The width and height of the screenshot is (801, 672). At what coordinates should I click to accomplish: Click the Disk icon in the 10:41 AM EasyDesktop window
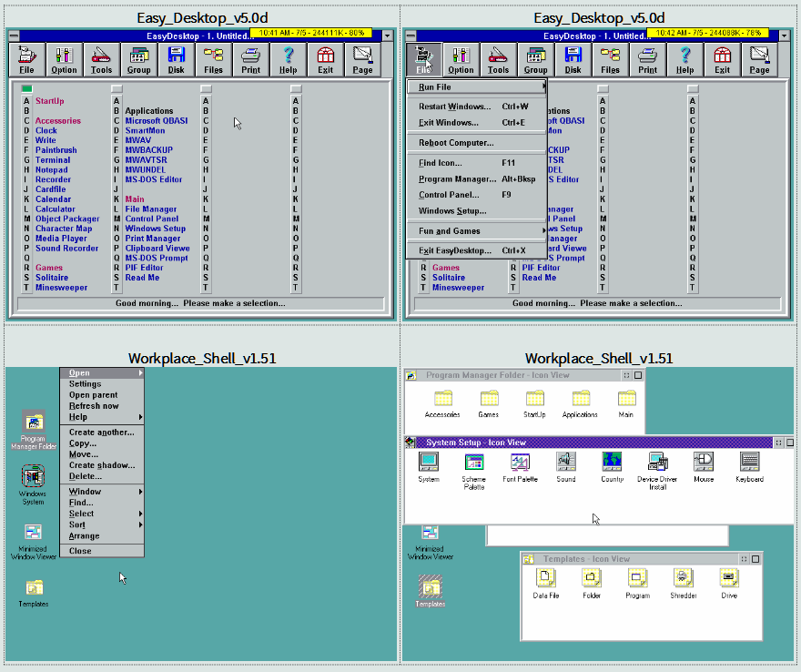tap(176, 60)
